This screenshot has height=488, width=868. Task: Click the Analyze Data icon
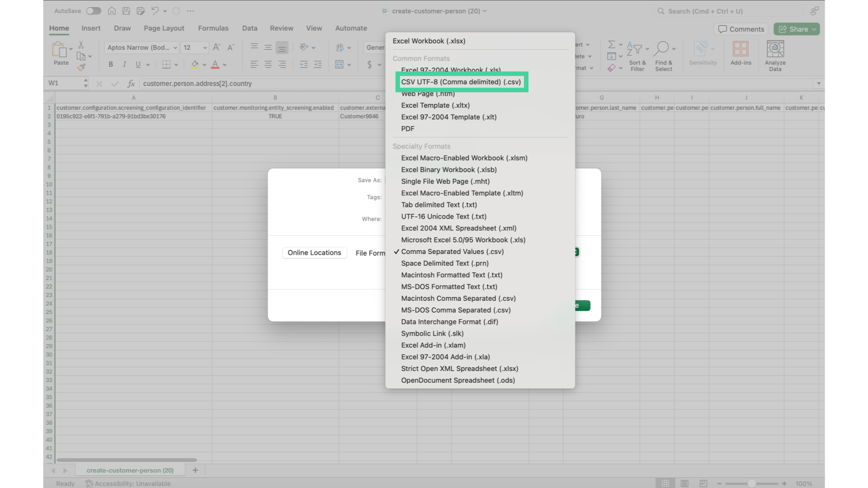click(x=775, y=49)
